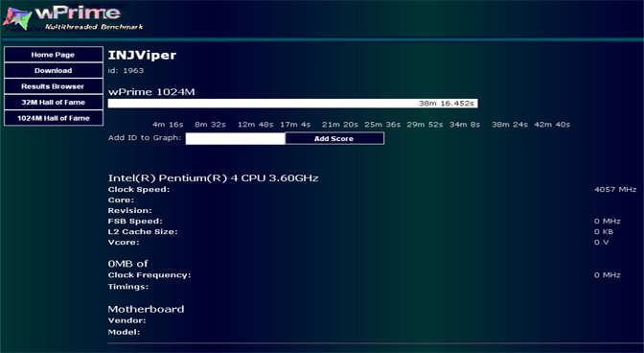Click the Core: label

pos(121,200)
